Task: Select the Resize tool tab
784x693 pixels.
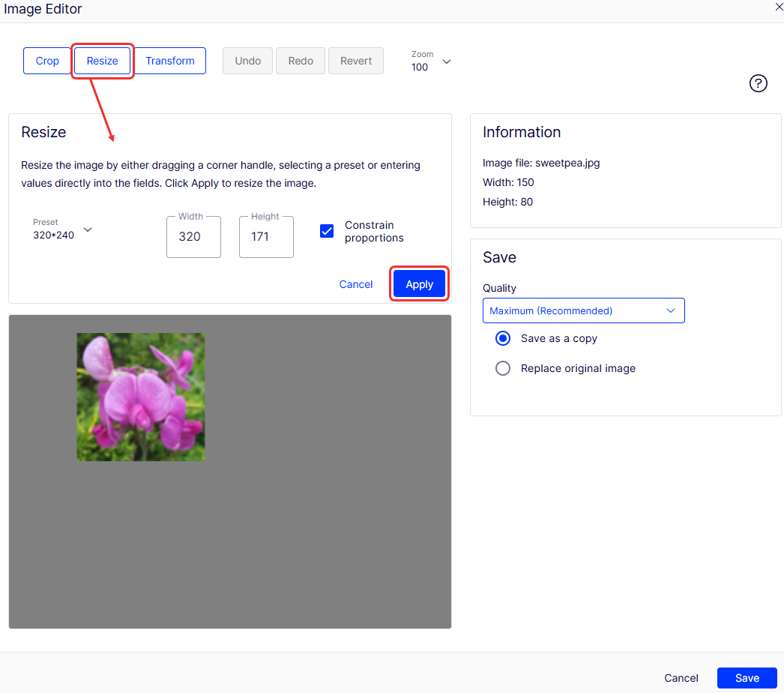Action: (103, 61)
